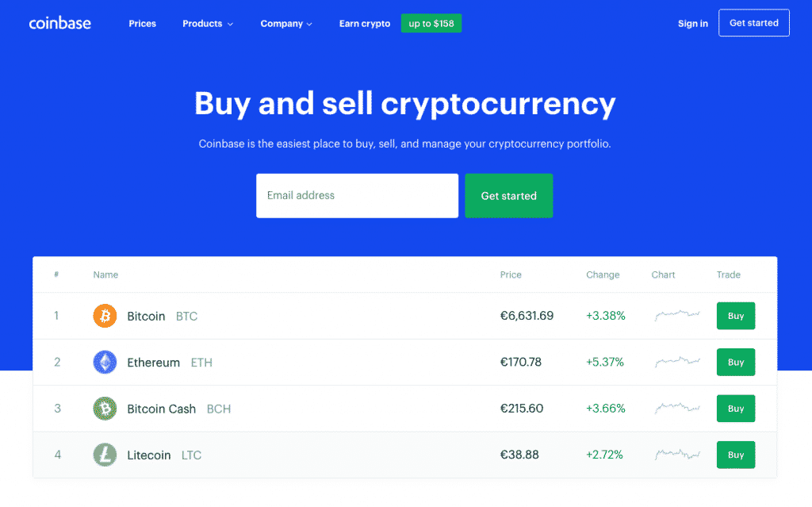Open the Litecoin price sparkline chart

(677, 455)
